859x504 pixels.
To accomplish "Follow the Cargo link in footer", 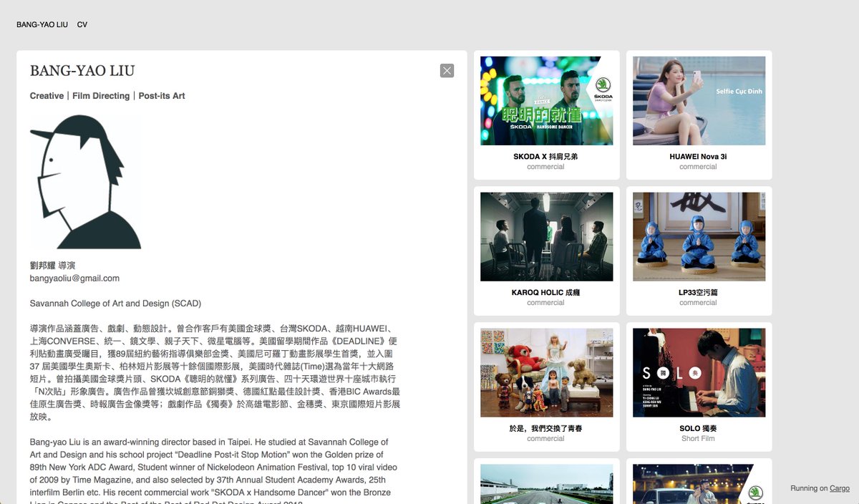I will 840,488.
